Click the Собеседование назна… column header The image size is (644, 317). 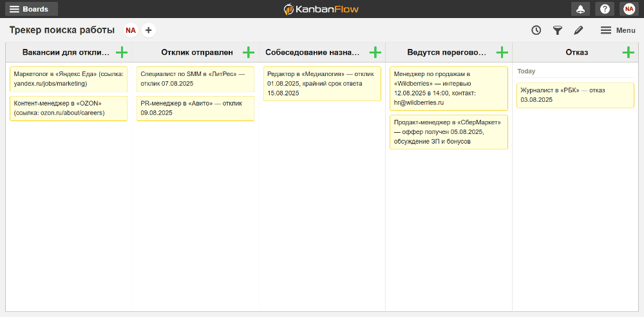click(312, 53)
